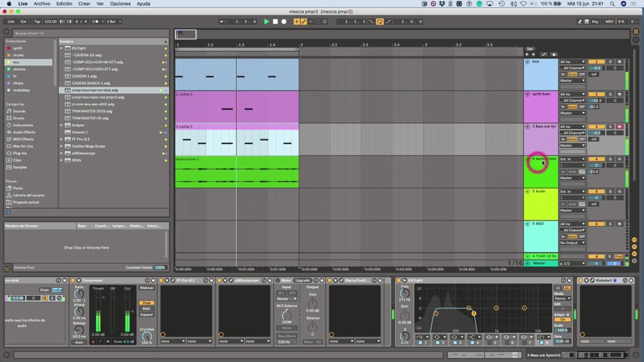Open the Ver menu
This screenshot has width=644, height=362.
(100, 4)
